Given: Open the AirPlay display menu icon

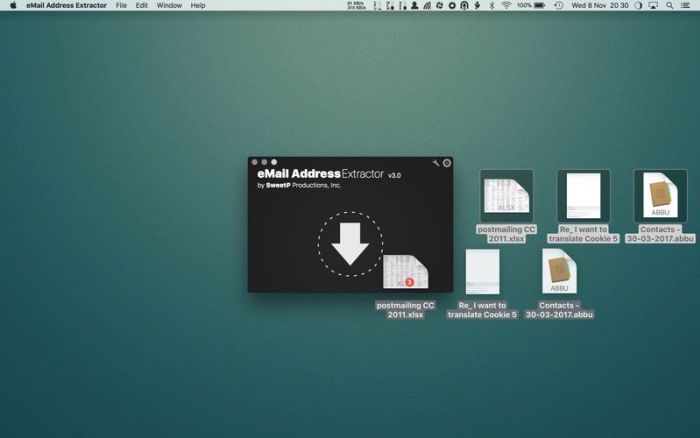Looking at the screenshot, I should 652,5.
